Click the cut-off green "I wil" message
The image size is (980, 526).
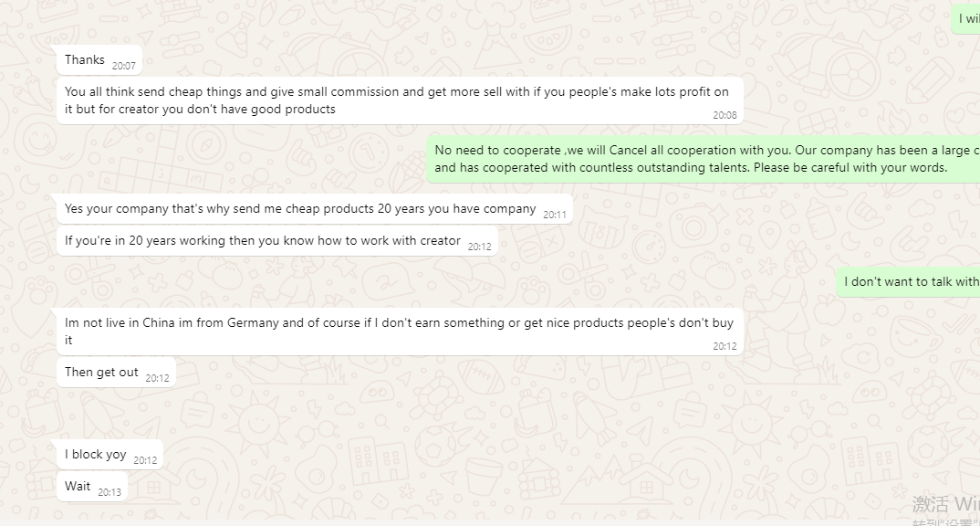[x=968, y=19]
